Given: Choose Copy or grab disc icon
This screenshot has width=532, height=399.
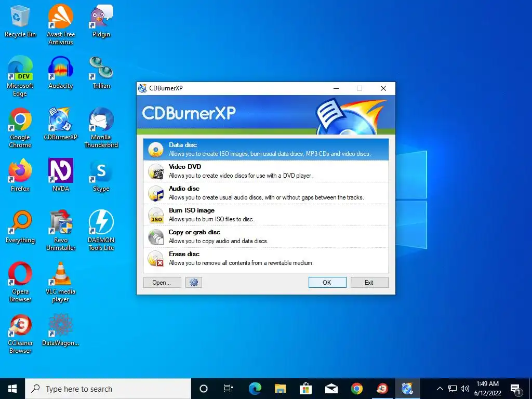Looking at the screenshot, I should (x=156, y=237).
